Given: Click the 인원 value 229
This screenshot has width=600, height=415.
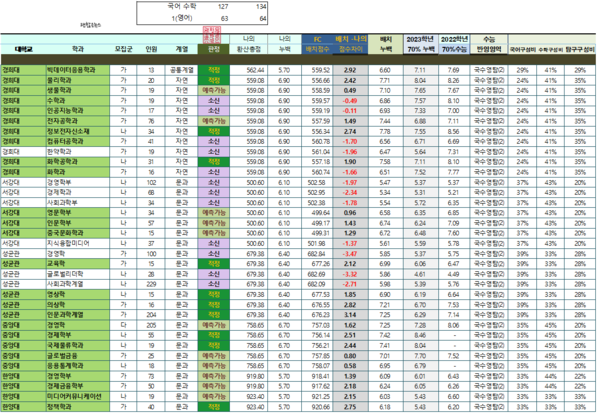Looking at the screenshot, I should click(x=152, y=284).
